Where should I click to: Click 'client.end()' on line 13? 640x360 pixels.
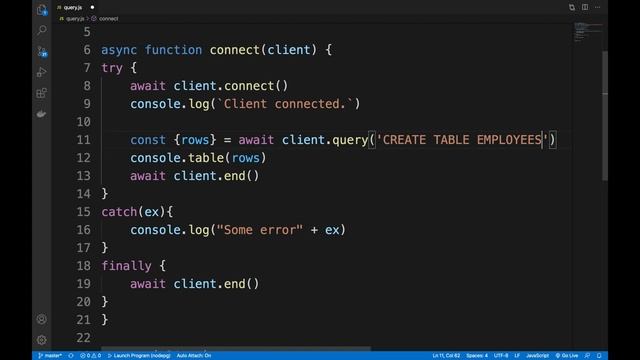(216, 176)
